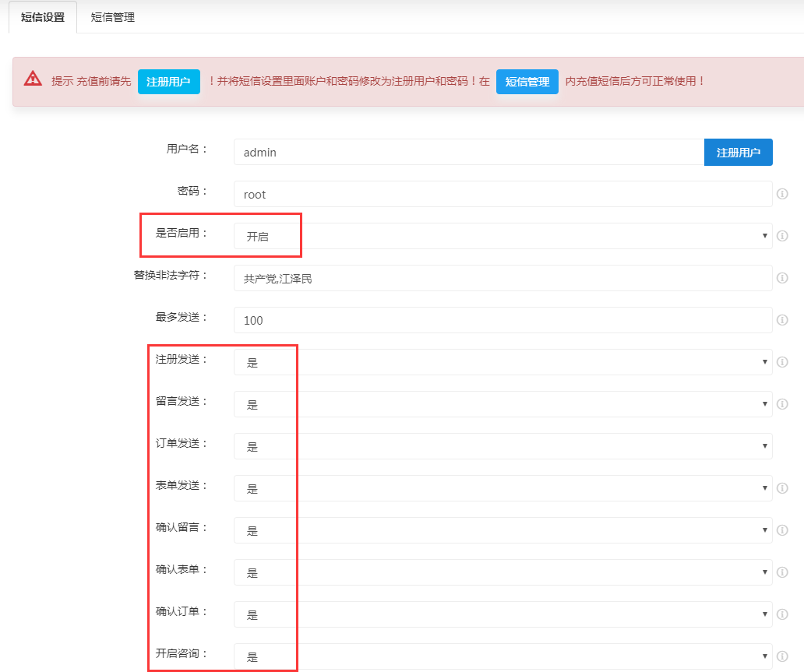Click the red warning triangle in the alert
Viewport: 804px width, 672px height.
(x=33, y=79)
